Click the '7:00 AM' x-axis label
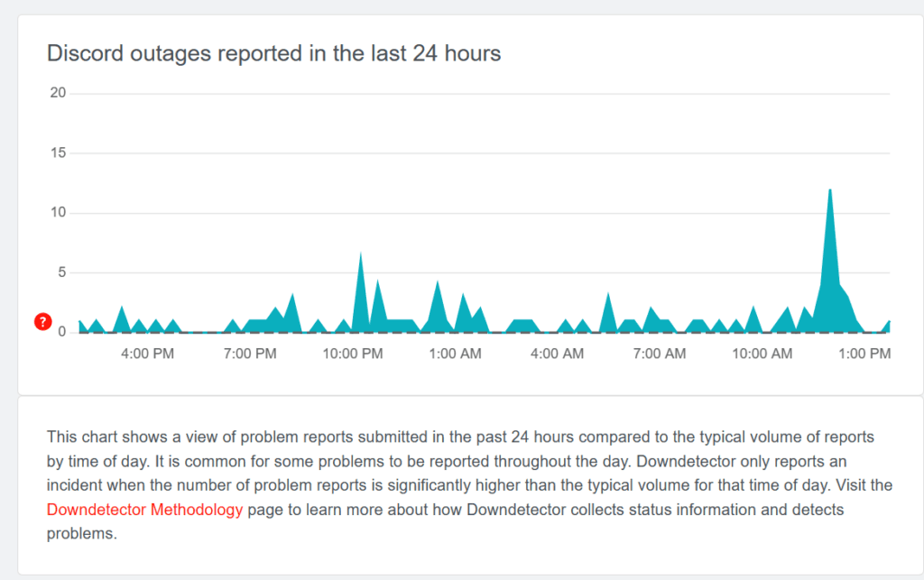924x580 pixels. [x=660, y=354]
